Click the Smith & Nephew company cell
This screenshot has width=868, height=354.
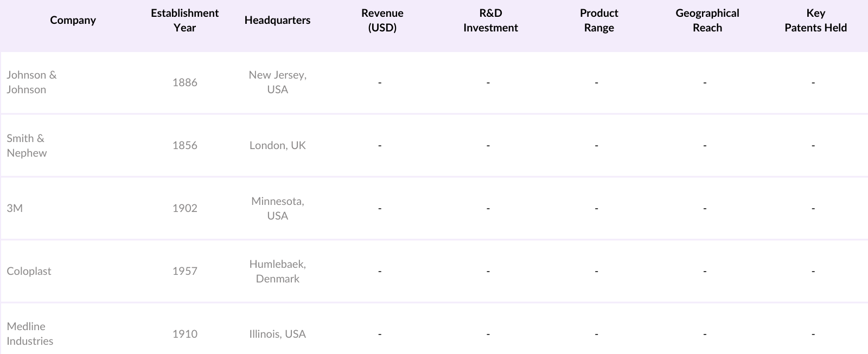[27, 145]
